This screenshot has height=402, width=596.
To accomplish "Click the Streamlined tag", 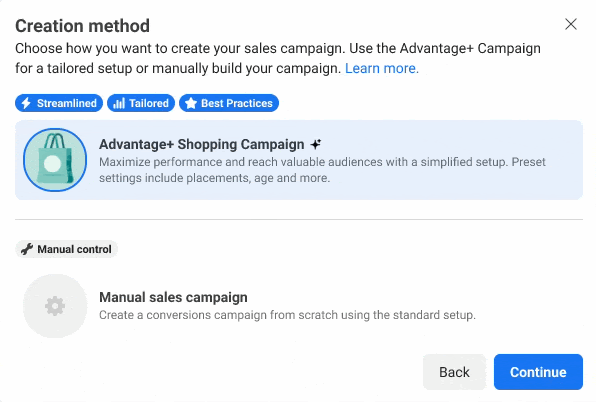I will pos(59,103).
